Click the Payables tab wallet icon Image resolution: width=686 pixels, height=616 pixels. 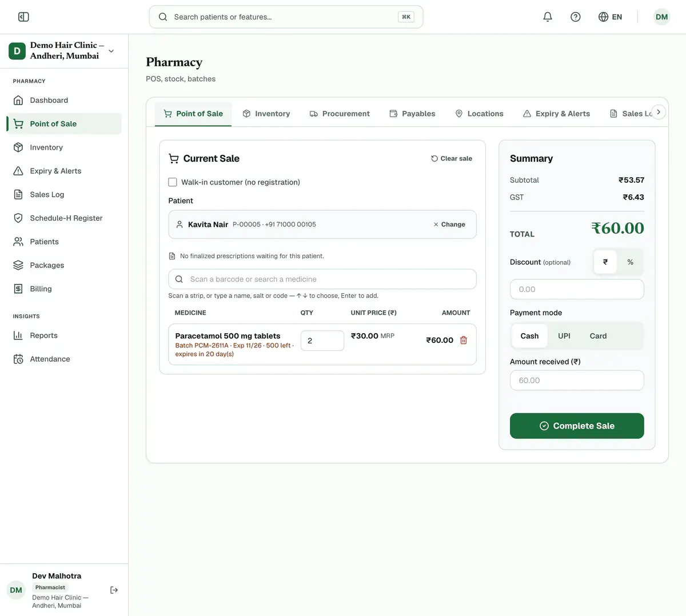(393, 114)
